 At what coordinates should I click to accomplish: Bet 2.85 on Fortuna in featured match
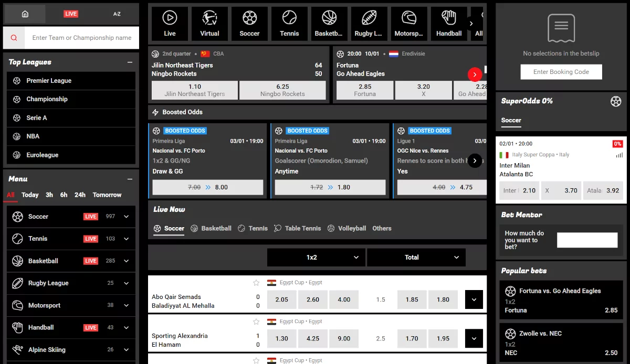tap(365, 90)
